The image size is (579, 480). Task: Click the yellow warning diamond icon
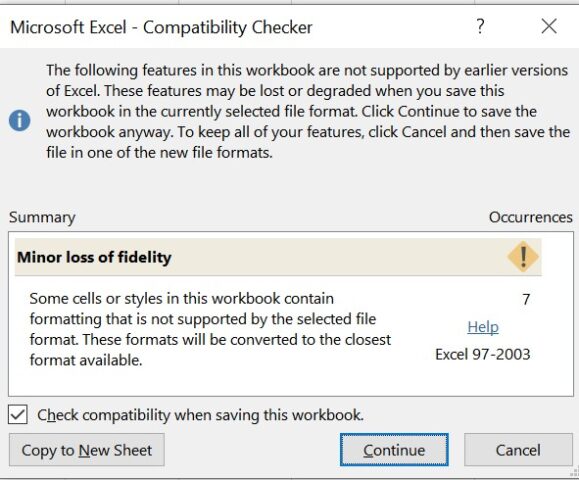(523, 257)
